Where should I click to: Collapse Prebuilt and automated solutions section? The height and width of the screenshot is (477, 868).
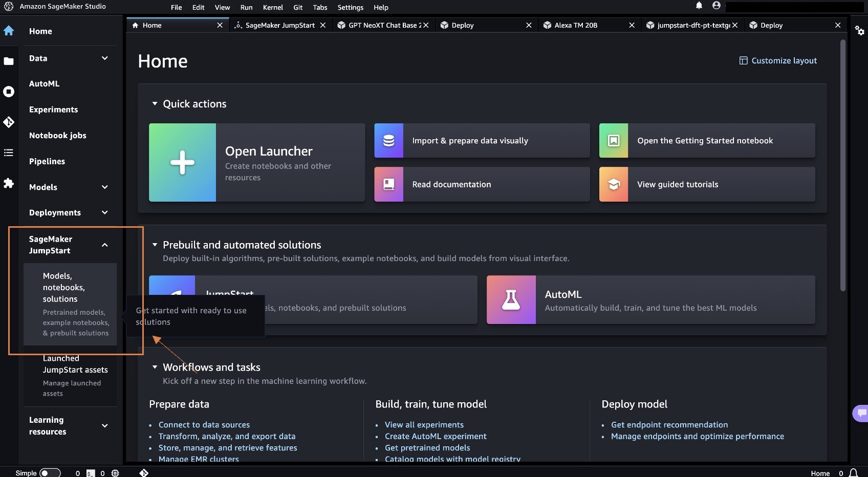tap(155, 245)
